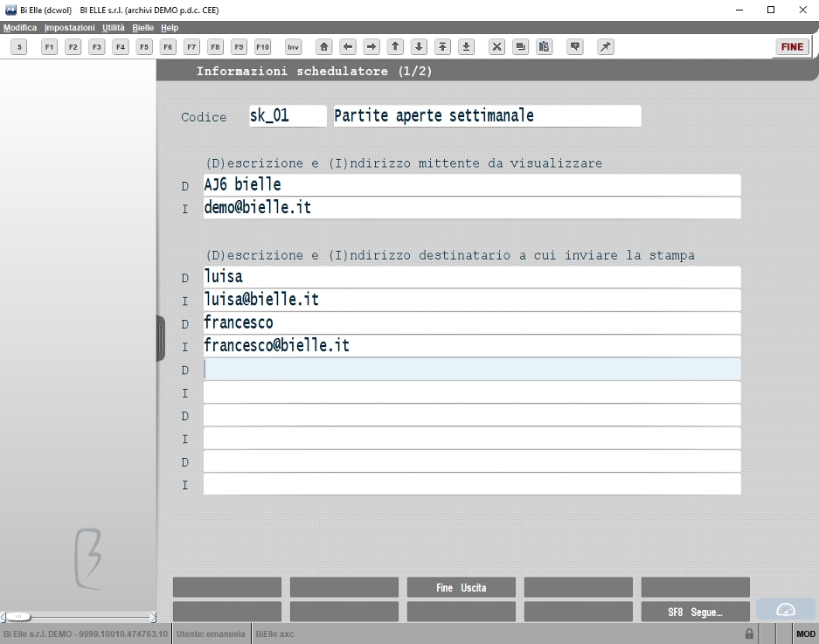The height and width of the screenshot is (644, 819).
Task: Click the collapse handle on the left panel edge
Action: [161, 338]
